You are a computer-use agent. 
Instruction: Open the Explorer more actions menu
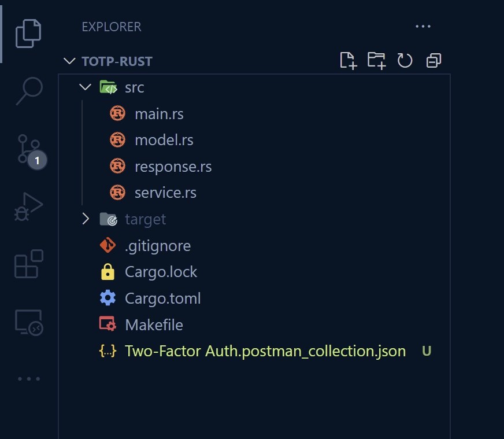pyautogui.click(x=423, y=26)
